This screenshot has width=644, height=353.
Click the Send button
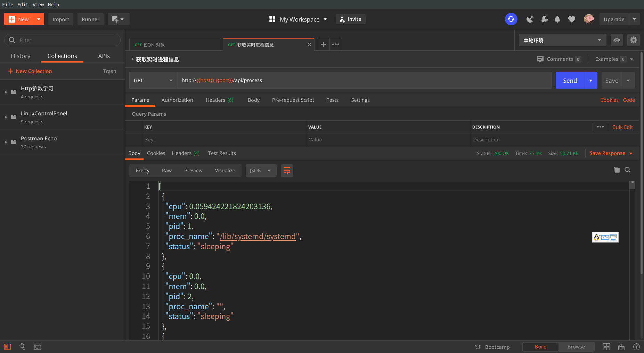click(x=570, y=80)
